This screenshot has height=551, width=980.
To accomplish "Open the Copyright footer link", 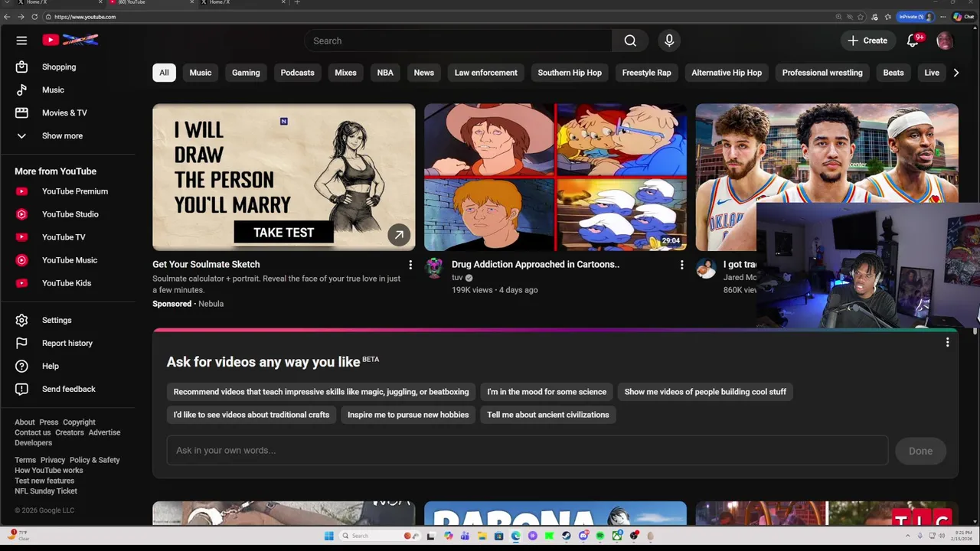I will 79,422.
